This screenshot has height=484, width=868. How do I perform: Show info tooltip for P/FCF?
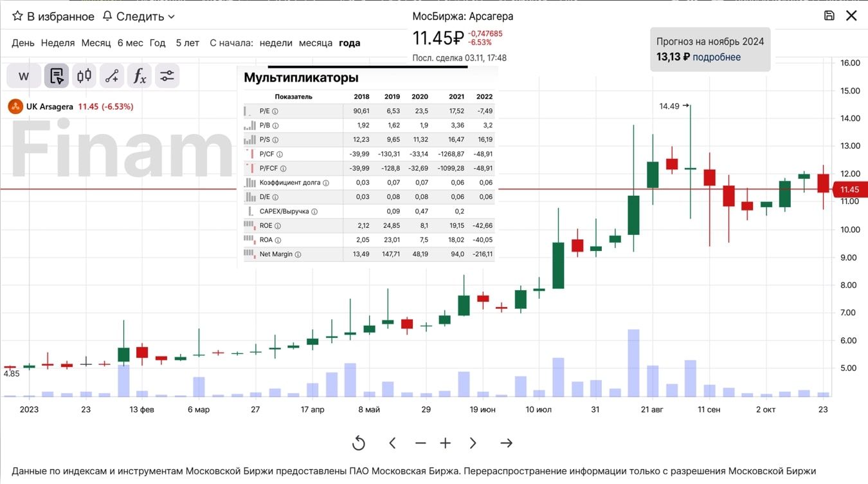tap(284, 169)
